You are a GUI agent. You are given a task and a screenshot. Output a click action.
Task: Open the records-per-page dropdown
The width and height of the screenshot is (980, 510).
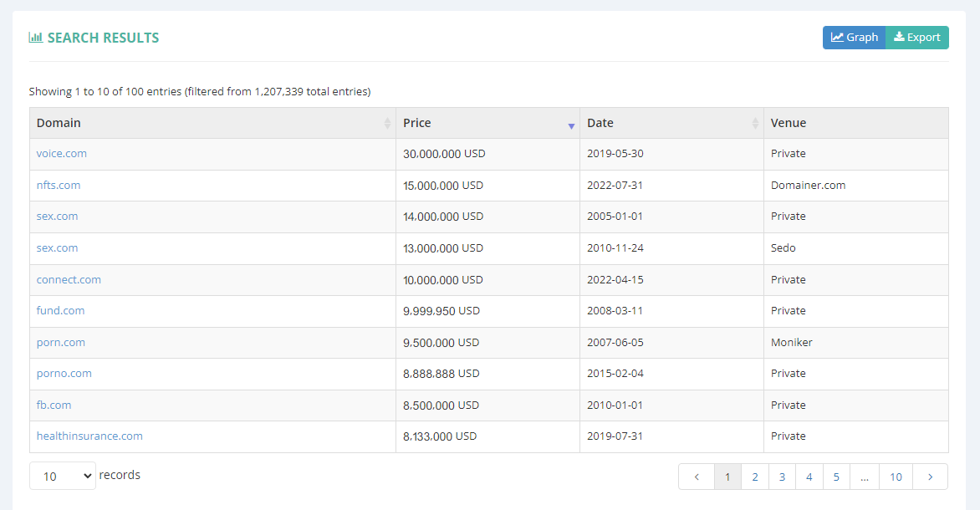coord(62,475)
